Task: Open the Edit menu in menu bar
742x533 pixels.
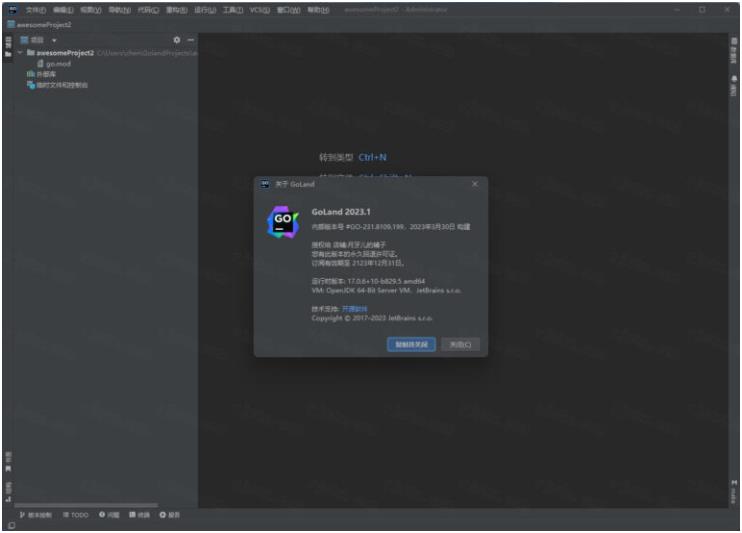Action: click(63, 10)
